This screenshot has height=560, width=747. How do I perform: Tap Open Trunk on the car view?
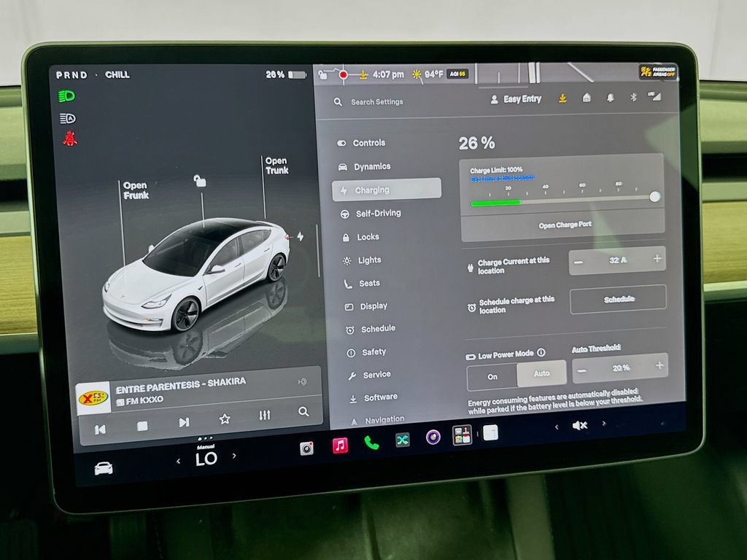[x=276, y=166]
